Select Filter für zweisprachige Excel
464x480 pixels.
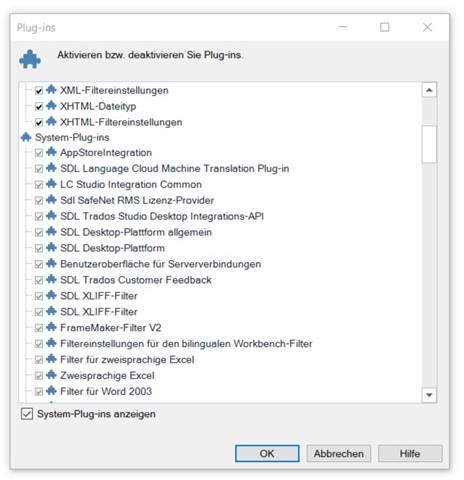pyautogui.click(x=127, y=359)
